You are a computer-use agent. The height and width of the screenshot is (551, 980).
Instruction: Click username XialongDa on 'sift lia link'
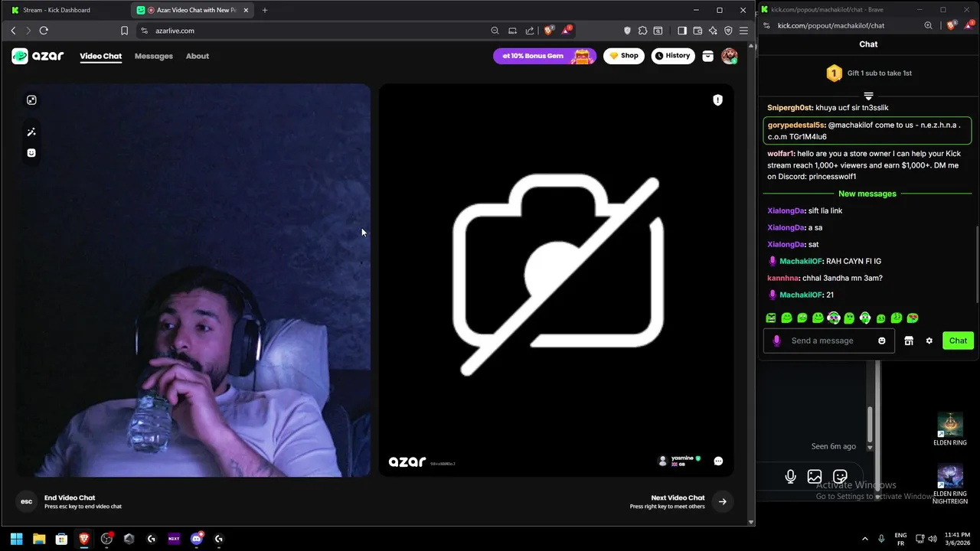(x=786, y=210)
